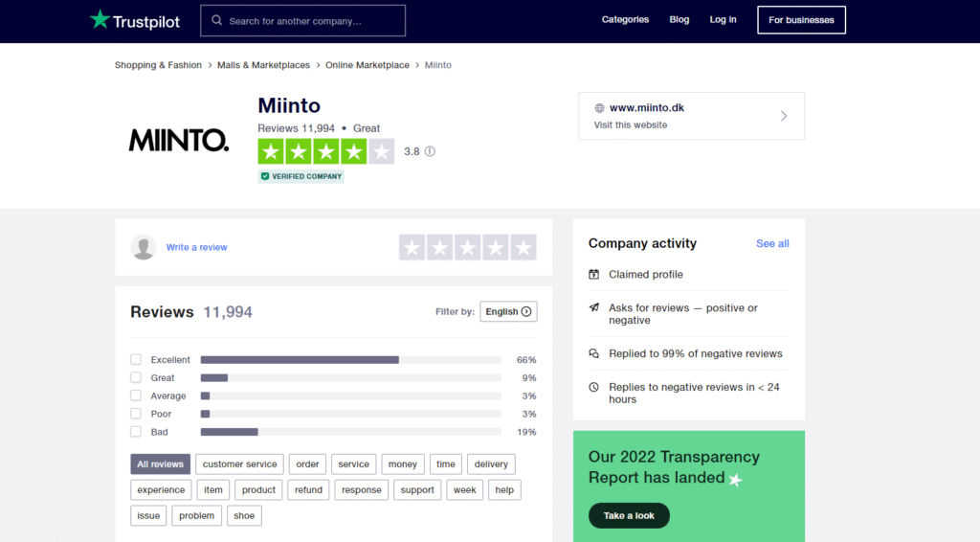Open the English language filter dropdown
The image size is (980, 542).
(x=508, y=311)
